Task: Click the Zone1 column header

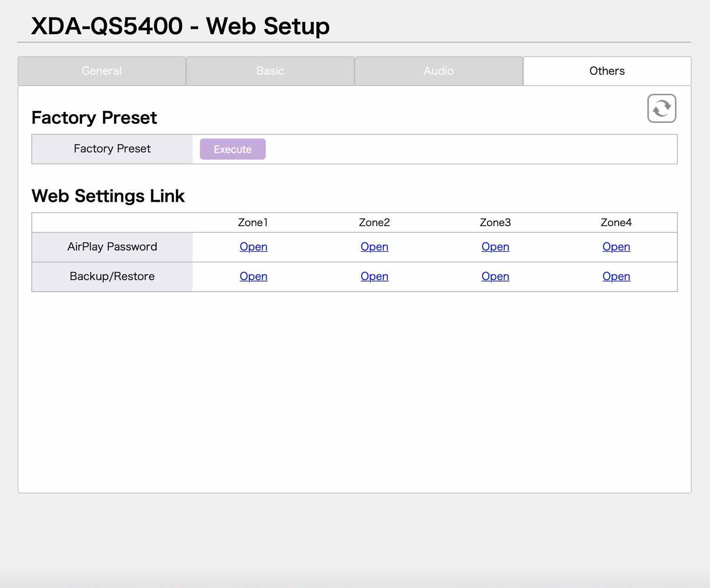Action: 253,223
